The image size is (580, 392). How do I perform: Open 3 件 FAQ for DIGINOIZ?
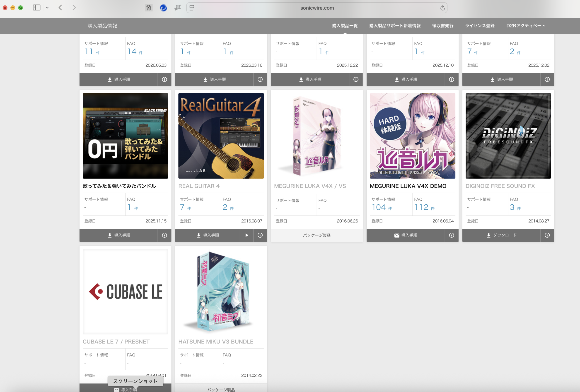pyautogui.click(x=515, y=207)
